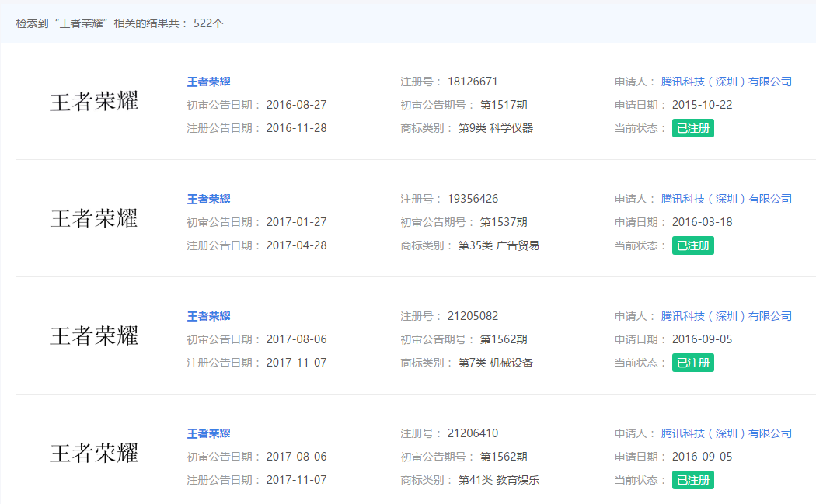816x504 pixels.
Task: Click registration announcement date 2017-04-28
Action: click(297, 245)
